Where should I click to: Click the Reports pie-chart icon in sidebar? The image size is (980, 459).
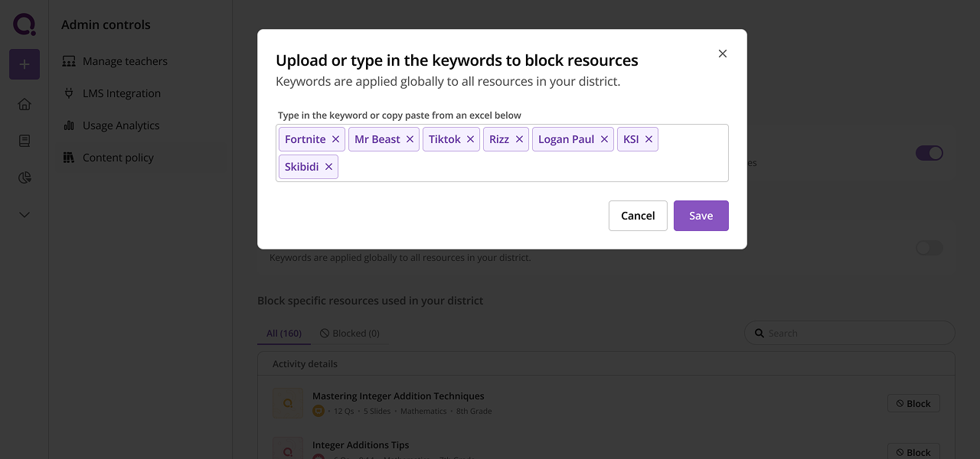tap(24, 177)
